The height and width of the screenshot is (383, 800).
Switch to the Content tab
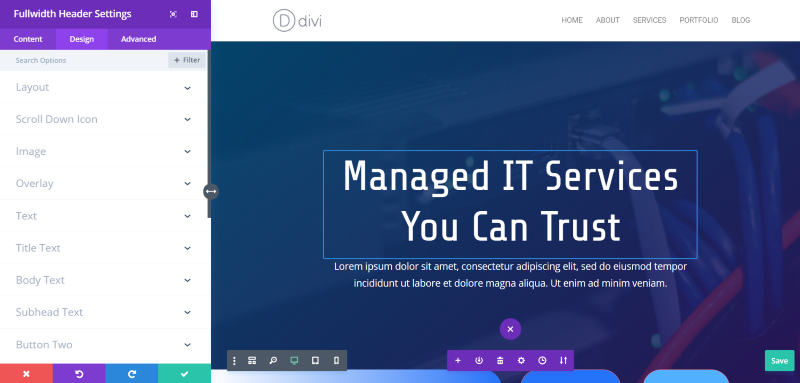coord(28,39)
